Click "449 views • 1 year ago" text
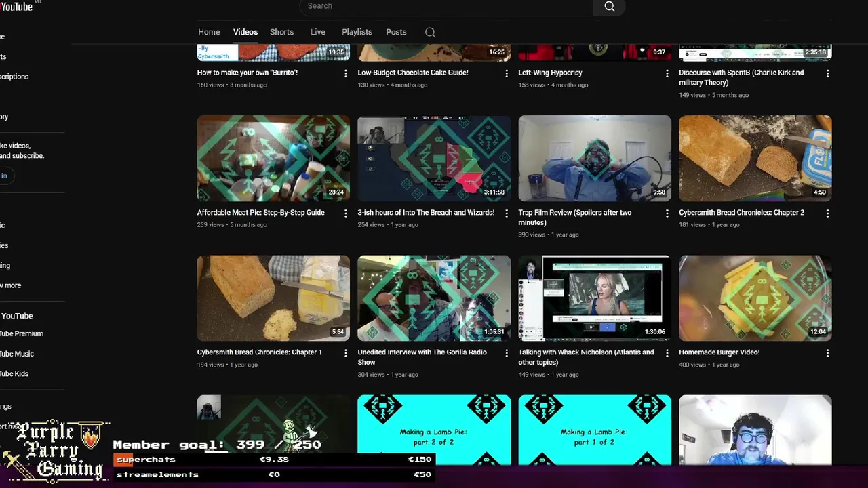868x488 pixels. [548, 375]
